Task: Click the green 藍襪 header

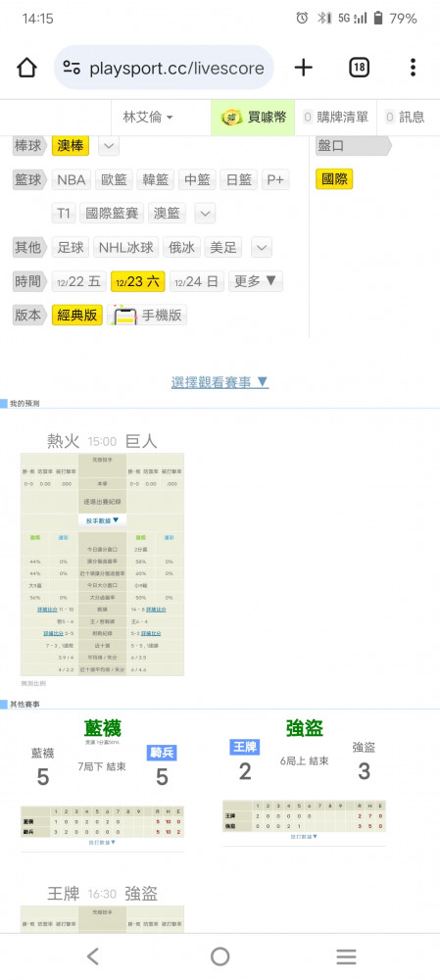Action: pyautogui.click(x=103, y=727)
